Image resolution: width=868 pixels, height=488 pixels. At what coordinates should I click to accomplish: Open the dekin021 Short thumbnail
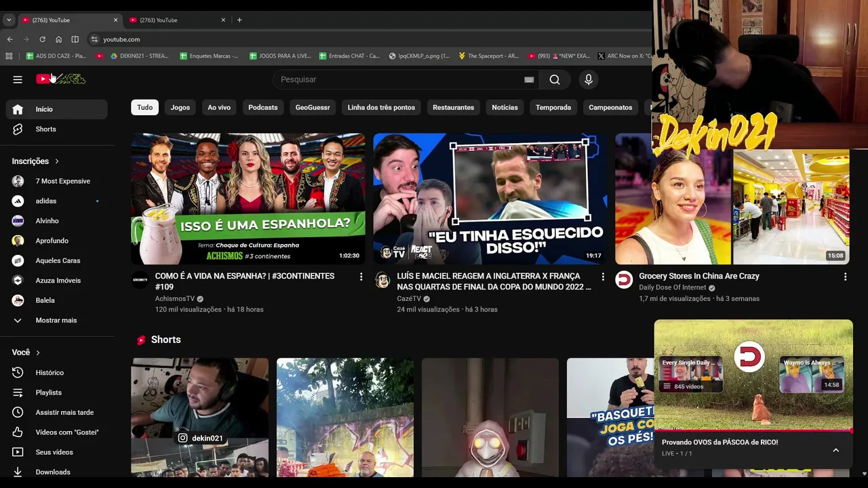(200, 418)
